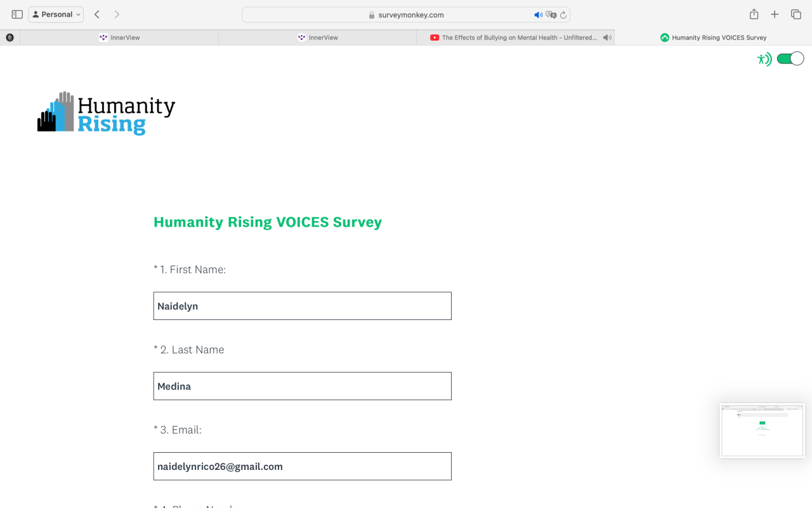Show the Safari sidebar
Image resolution: width=812 pixels, height=508 pixels.
[x=17, y=15]
